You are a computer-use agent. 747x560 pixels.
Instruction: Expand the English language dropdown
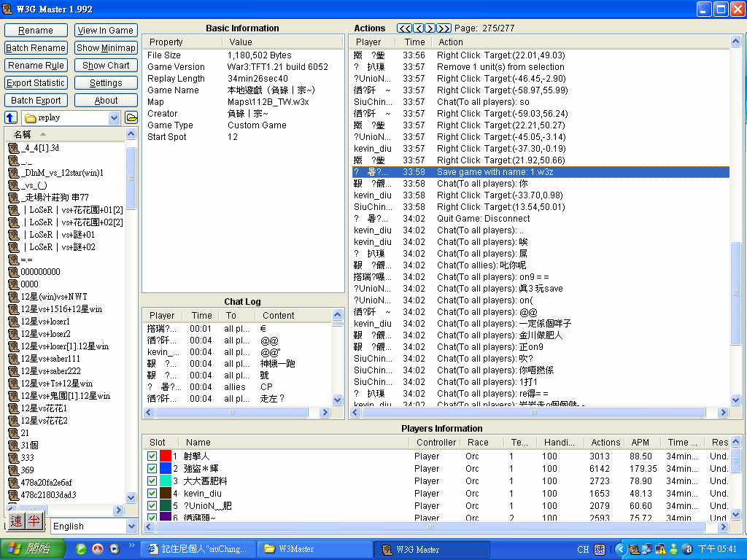[131, 526]
